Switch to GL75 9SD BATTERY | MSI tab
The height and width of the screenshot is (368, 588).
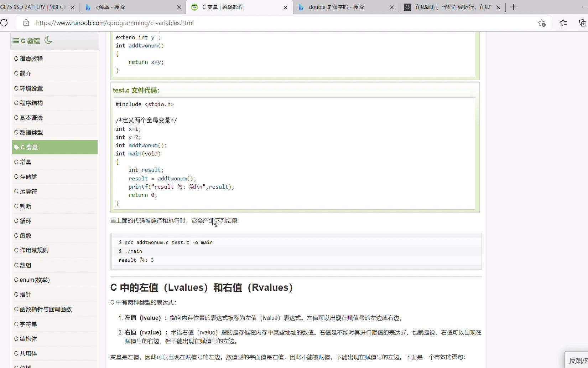[33, 7]
